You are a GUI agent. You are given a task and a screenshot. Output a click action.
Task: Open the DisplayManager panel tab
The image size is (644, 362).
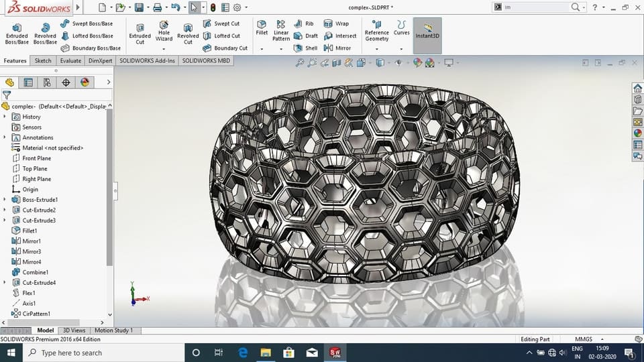click(85, 82)
